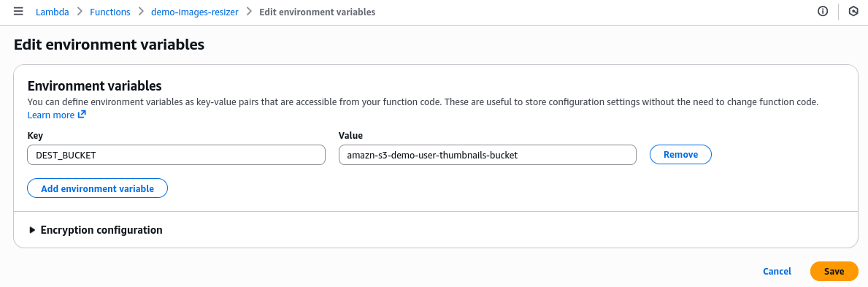Expand Encryption configuration section

coord(96,230)
